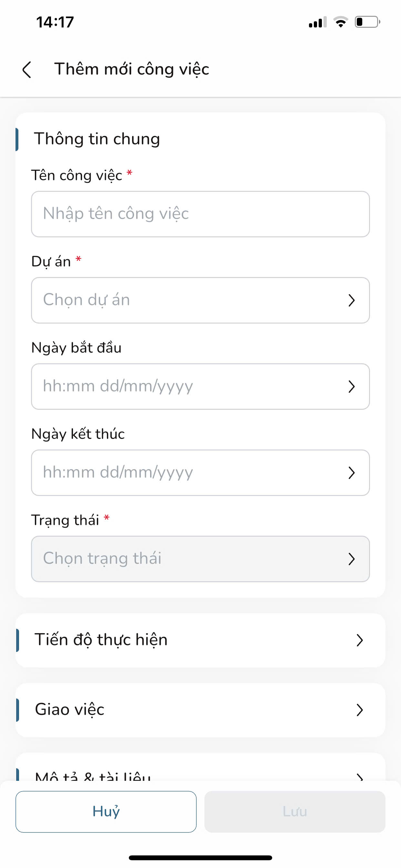
Task: Open the Chọn dự án dropdown
Action: coord(189,300)
